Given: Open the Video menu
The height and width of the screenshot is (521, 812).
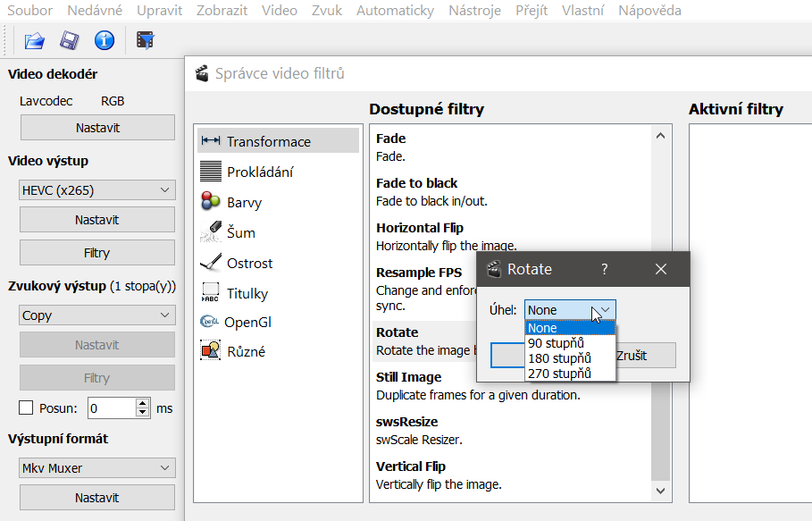Looking at the screenshot, I should point(280,11).
